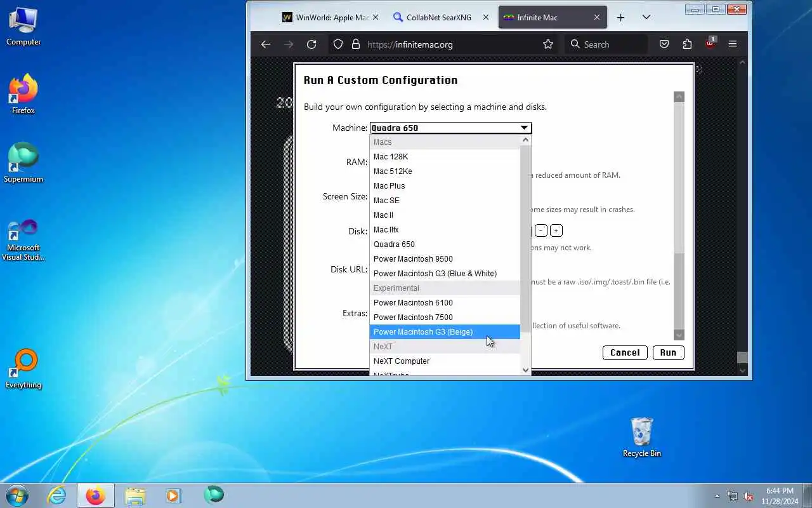Open the Computer desktop icon
This screenshot has width=812, height=508.
tap(23, 27)
